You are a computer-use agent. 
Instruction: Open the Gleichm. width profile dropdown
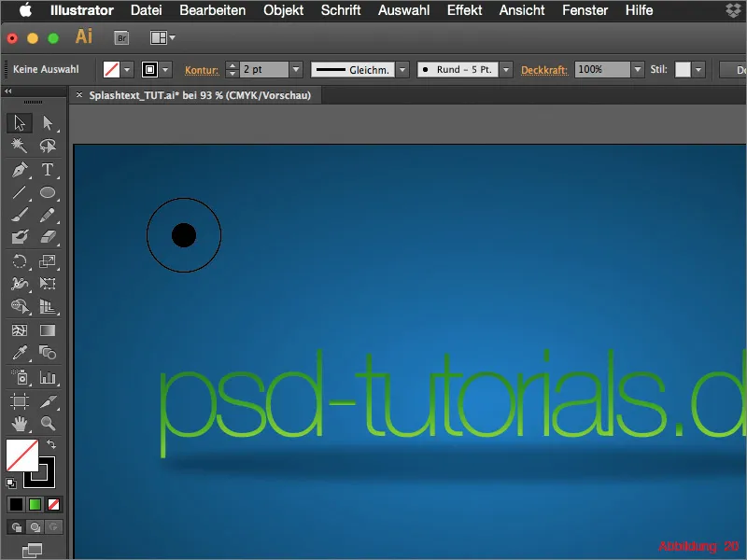tap(402, 69)
